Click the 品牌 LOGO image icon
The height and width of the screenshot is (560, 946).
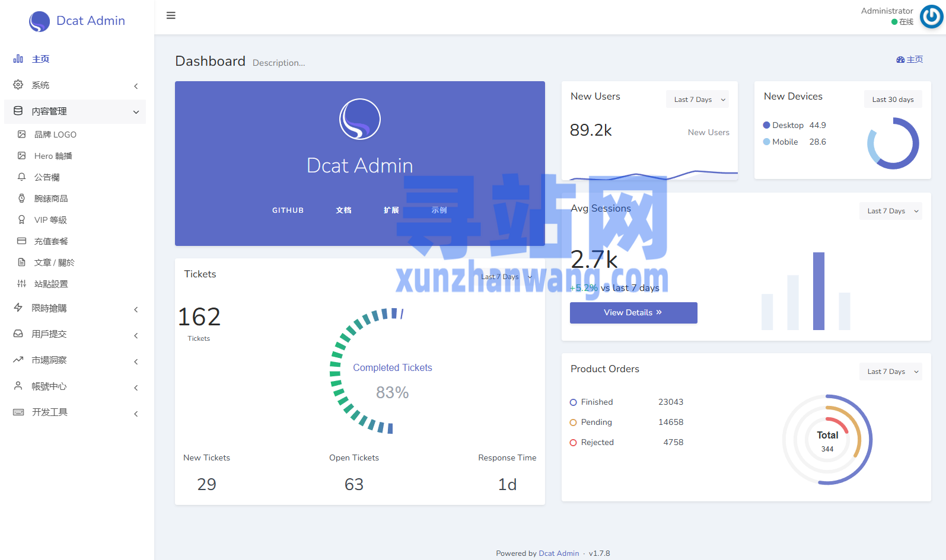pyautogui.click(x=22, y=135)
